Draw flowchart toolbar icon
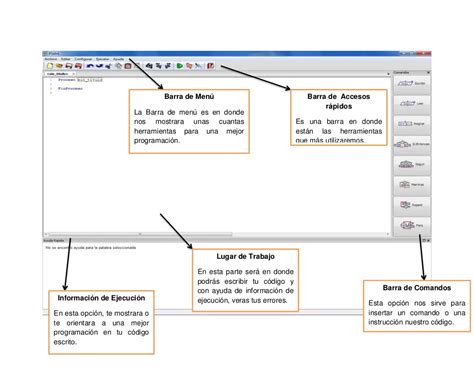This screenshot has height=366, width=474. (x=198, y=66)
